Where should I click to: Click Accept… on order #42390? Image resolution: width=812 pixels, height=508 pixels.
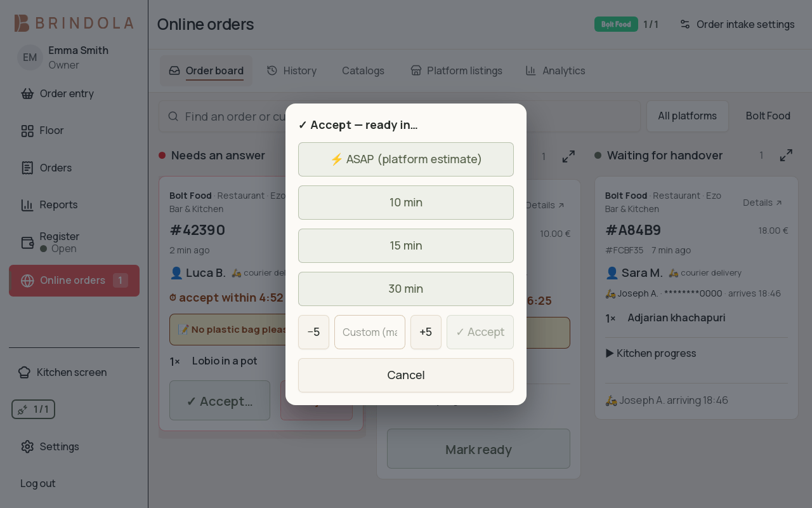219,401
